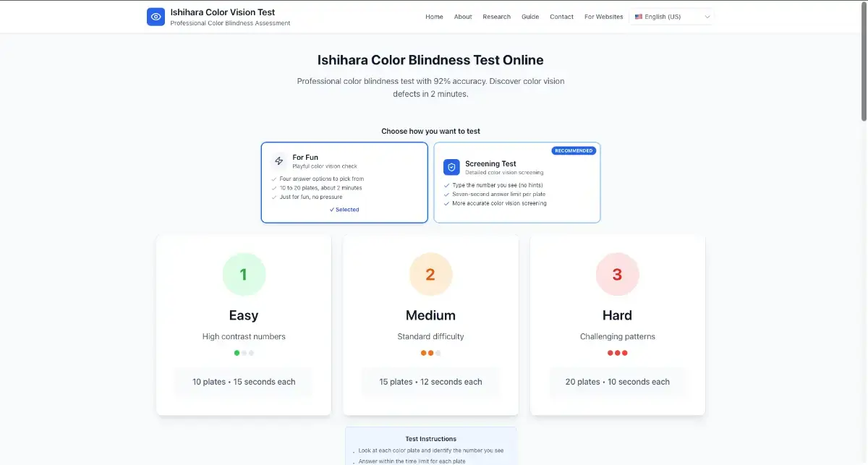
Task: Click 'Standard difficulty' text
Action: coord(430,336)
